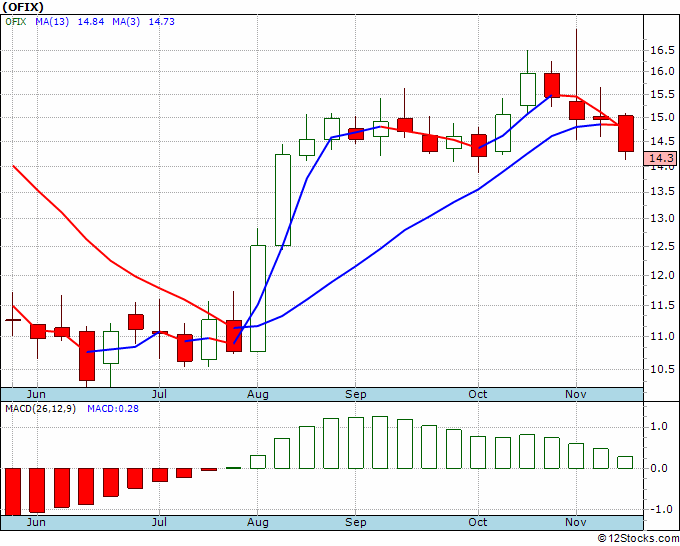Click the 12.5 price axis label
Image resolution: width=680 pixels, height=546 pixels.
pyautogui.click(x=662, y=246)
